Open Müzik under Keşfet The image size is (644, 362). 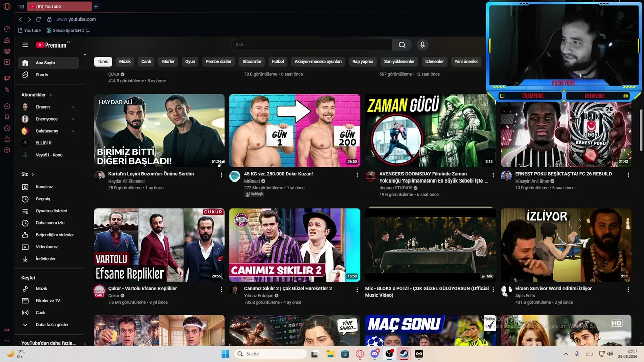[48, 289]
